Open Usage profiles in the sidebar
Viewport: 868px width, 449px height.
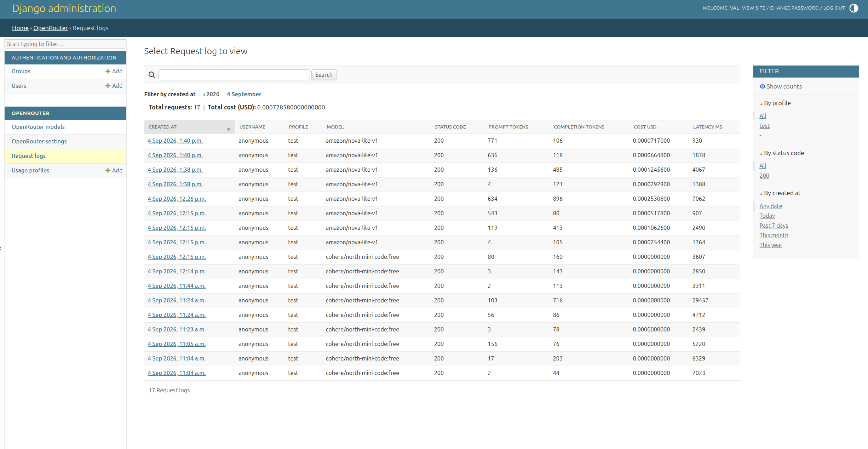[x=30, y=170]
